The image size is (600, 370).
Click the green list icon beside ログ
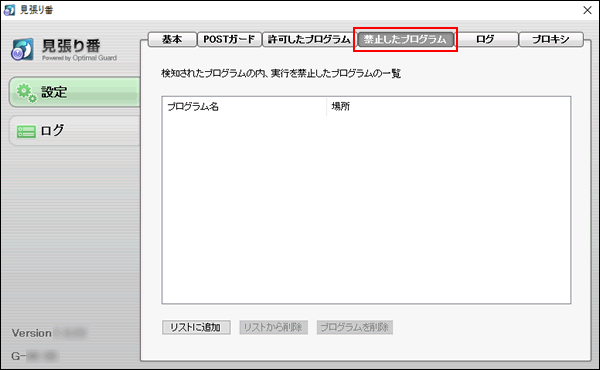click(x=26, y=132)
